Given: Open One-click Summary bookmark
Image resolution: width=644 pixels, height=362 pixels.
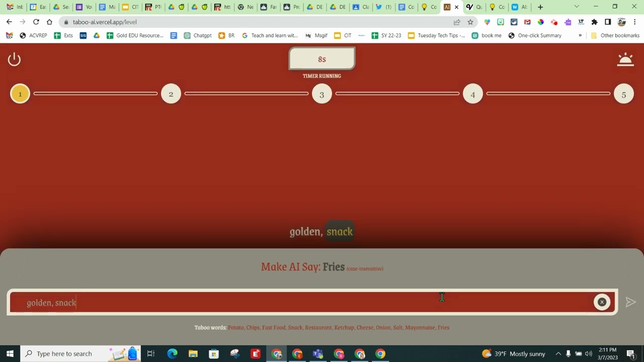Looking at the screenshot, I should coord(535,36).
